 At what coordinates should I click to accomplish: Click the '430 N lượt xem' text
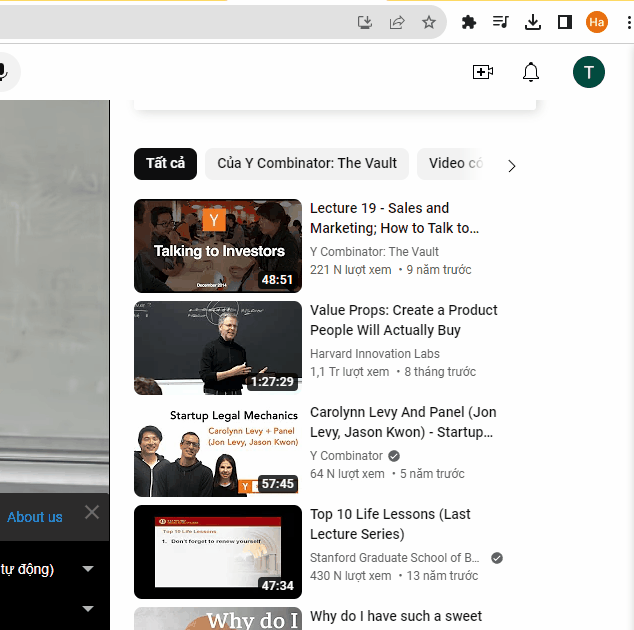[x=351, y=576]
